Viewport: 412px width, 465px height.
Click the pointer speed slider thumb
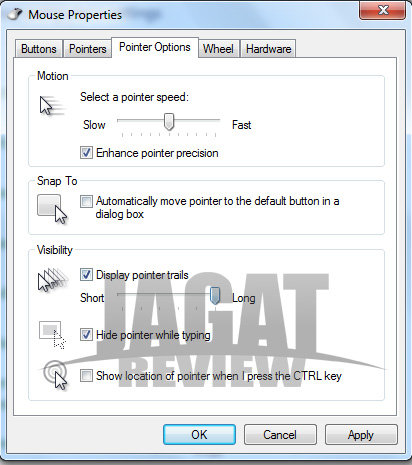tap(169, 122)
